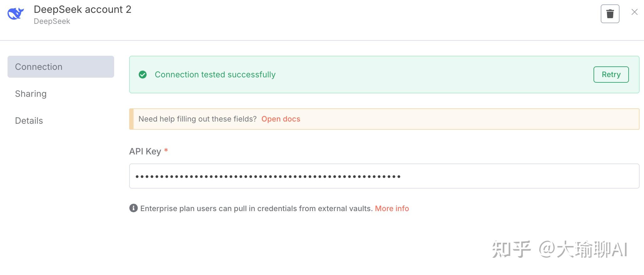Click the DeepSeek whale logo icon
644x275 pixels.
coord(15,14)
